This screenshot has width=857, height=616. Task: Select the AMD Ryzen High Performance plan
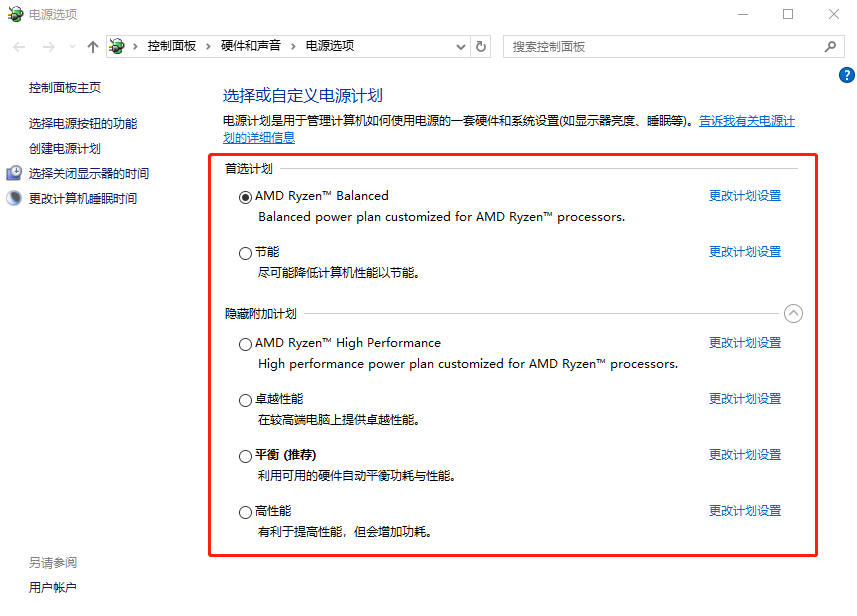[245, 344]
